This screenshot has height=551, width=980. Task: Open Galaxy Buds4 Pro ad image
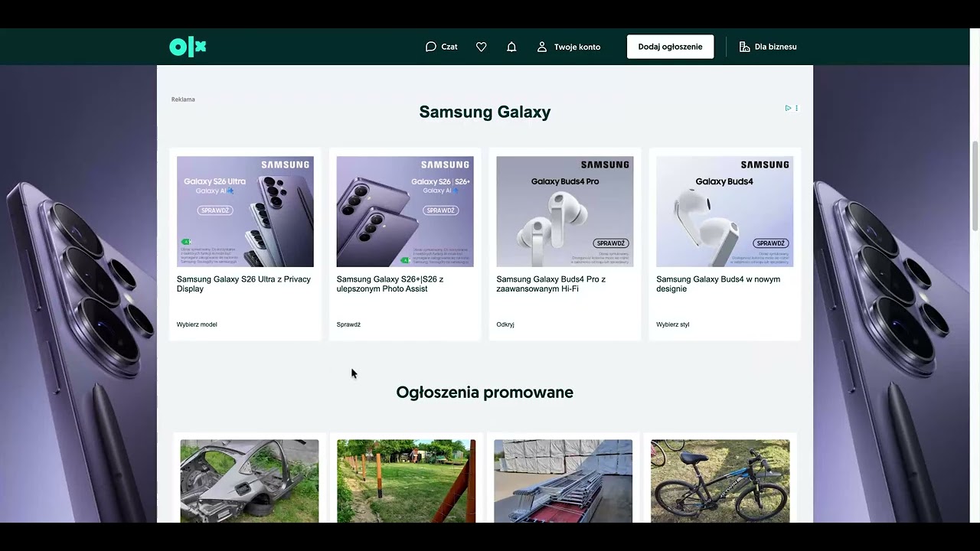[x=565, y=211]
